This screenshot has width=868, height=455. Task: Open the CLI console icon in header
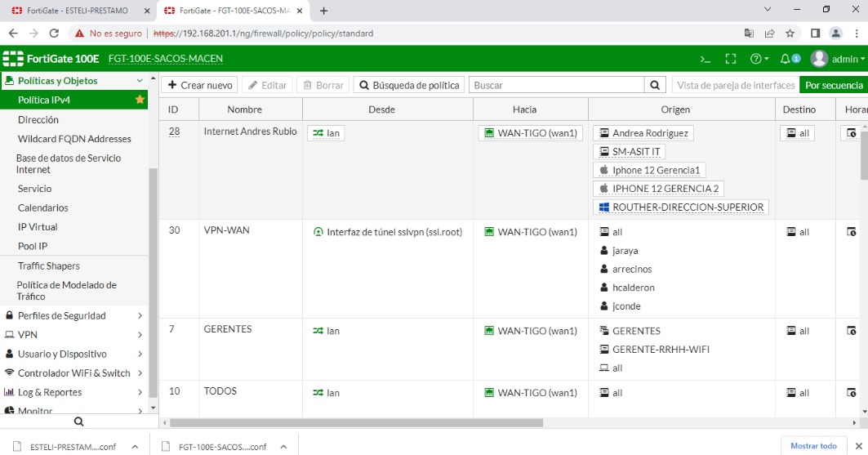(x=706, y=59)
